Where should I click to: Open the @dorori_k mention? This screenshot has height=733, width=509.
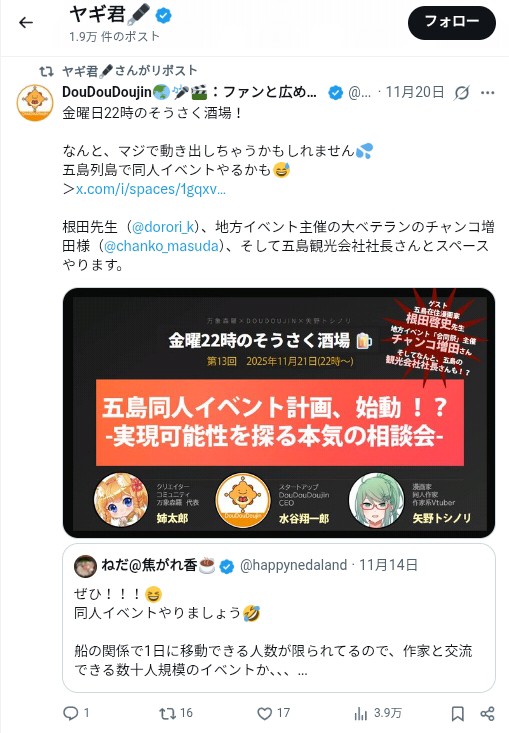163,227
